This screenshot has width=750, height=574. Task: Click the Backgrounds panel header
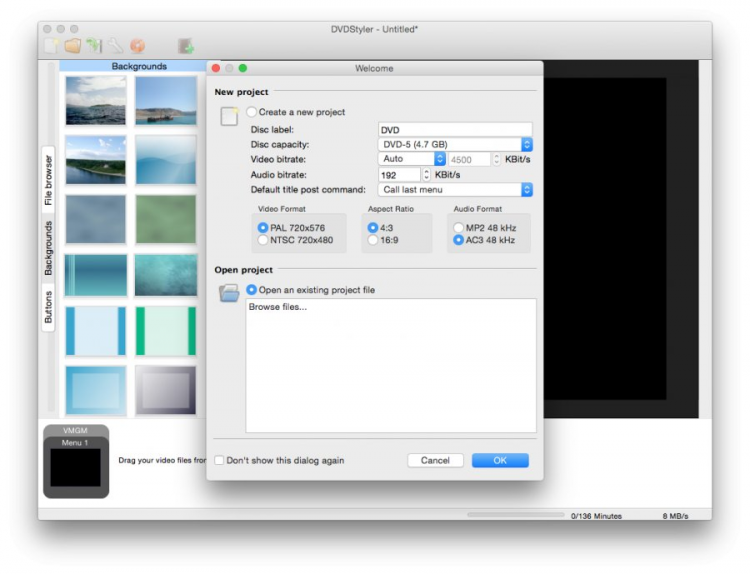pos(139,66)
